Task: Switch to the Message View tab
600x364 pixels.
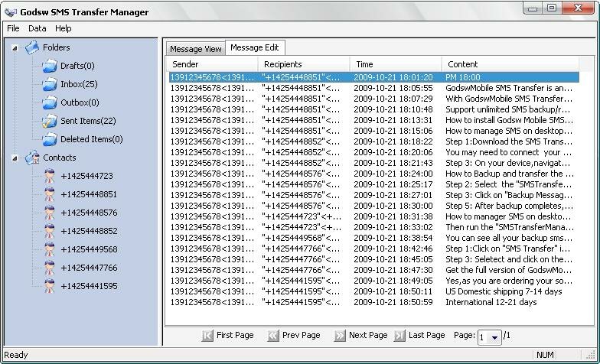Action: pyautogui.click(x=196, y=49)
